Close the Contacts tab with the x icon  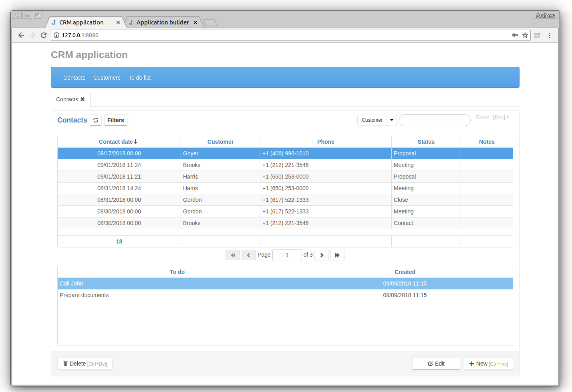click(x=83, y=99)
